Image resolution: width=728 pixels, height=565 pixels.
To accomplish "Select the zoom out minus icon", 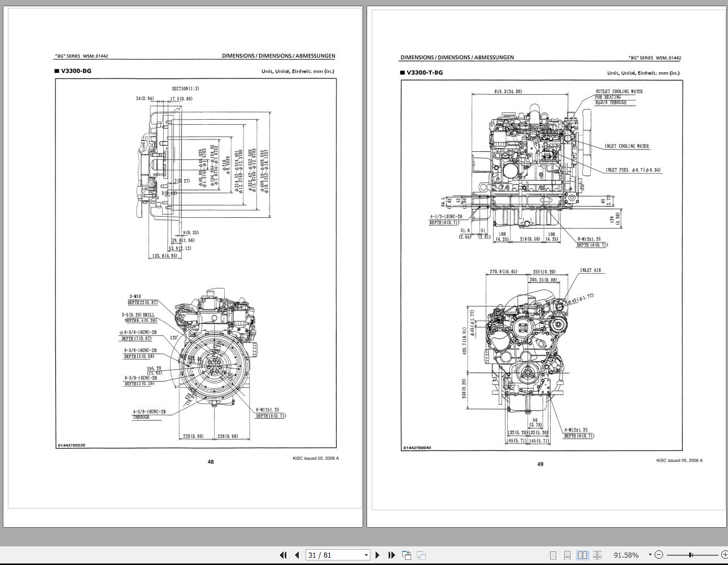I will point(659,555).
